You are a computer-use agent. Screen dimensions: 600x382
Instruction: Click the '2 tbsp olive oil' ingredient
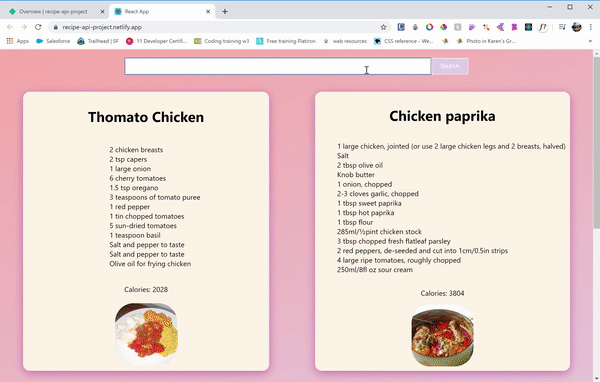click(x=360, y=165)
